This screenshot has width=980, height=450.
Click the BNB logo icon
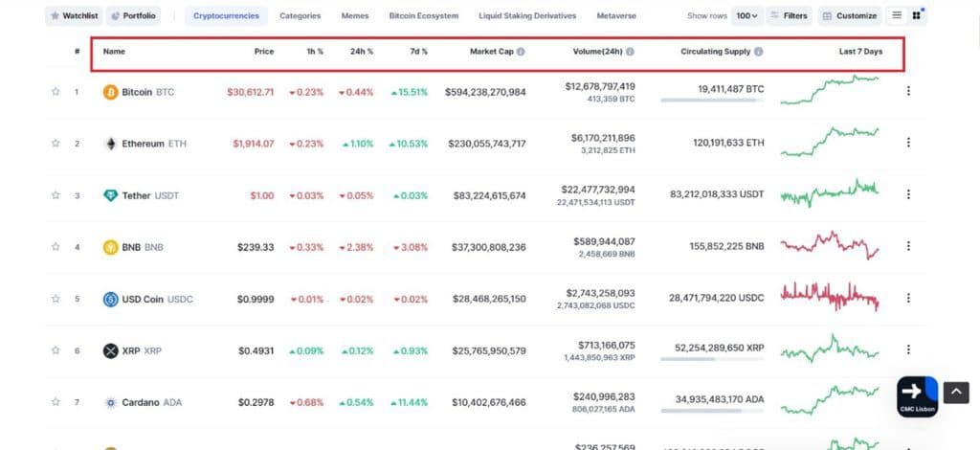111,247
